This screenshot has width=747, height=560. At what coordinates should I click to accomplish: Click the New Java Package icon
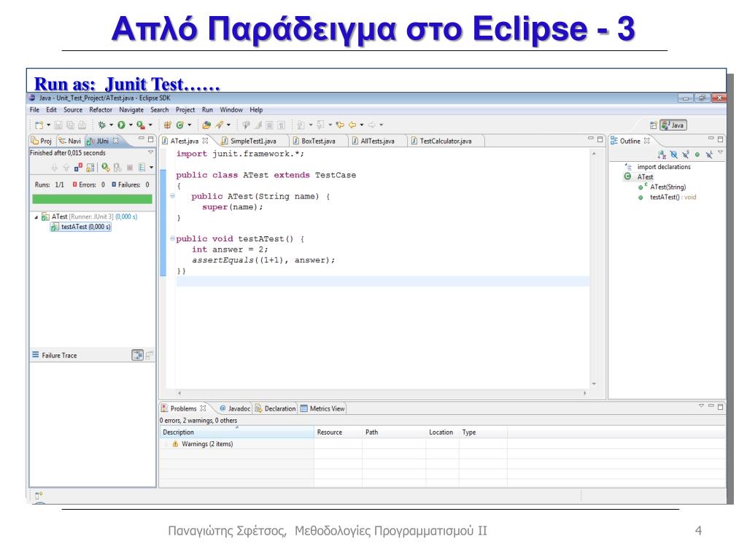[x=167, y=125]
